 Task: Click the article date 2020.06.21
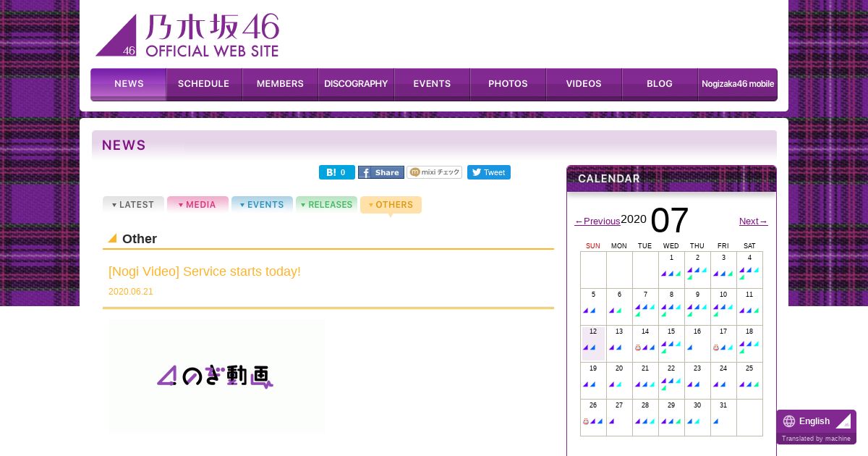tap(131, 292)
